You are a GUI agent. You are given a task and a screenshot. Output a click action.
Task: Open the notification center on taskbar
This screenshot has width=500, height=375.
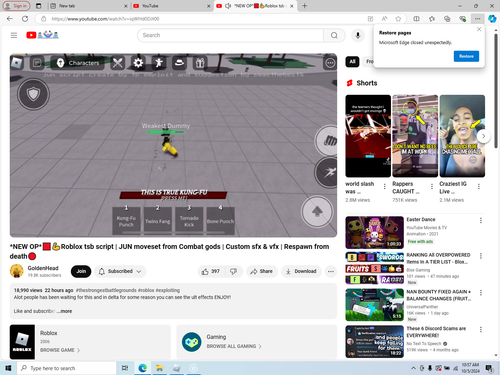(489, 368)
